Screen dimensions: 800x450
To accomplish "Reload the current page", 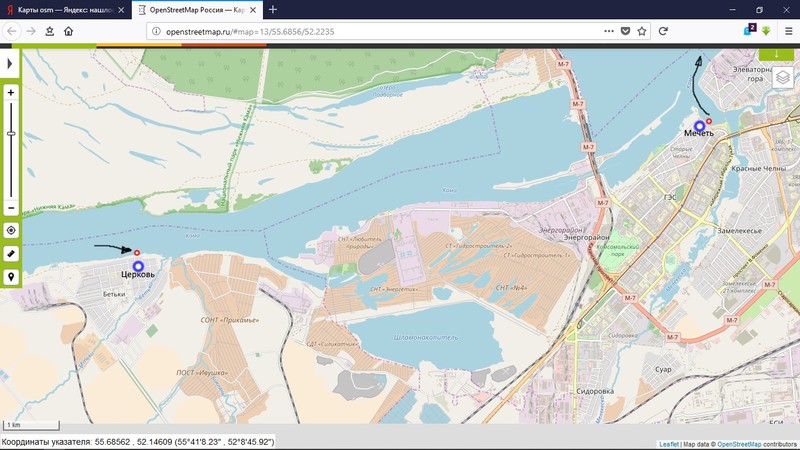I will 663,31.
